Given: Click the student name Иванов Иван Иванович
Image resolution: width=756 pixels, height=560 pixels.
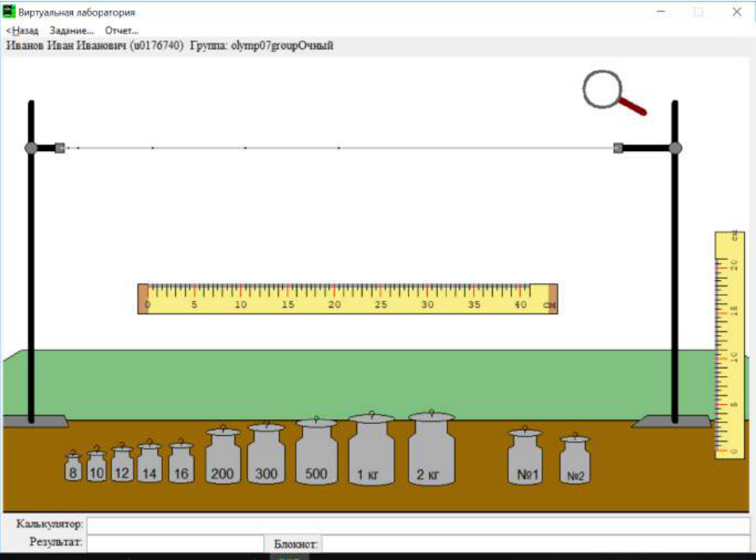Looking at the screenshot, I should coord(66,46).
